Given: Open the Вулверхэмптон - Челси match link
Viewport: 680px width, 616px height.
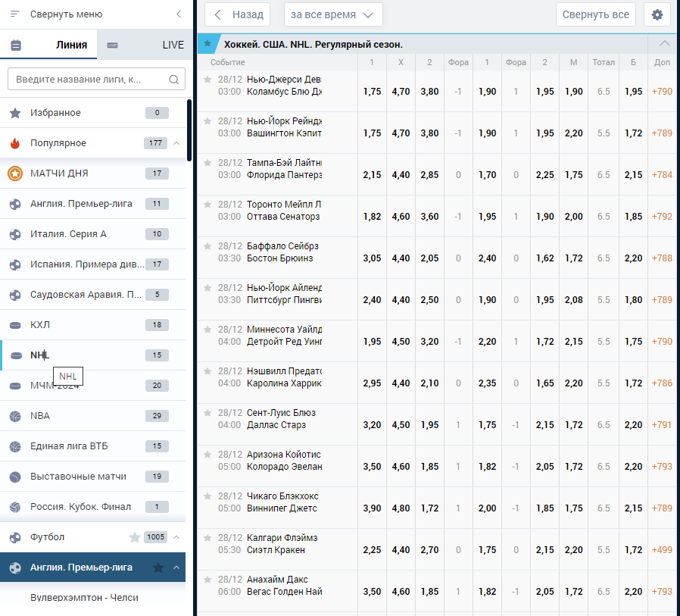Looking at the screenshot, I should 84,598.
